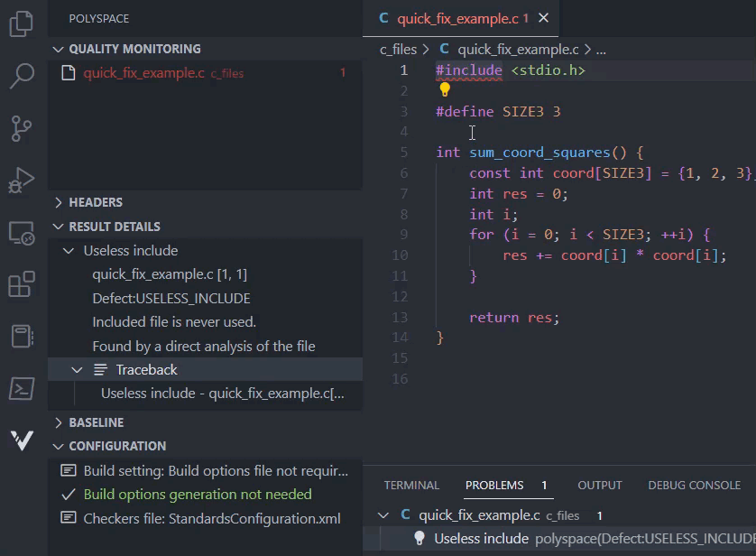This screenshot has height=556, width=756.
Task: Click the Checkers file entry icon
Action: 69,518
